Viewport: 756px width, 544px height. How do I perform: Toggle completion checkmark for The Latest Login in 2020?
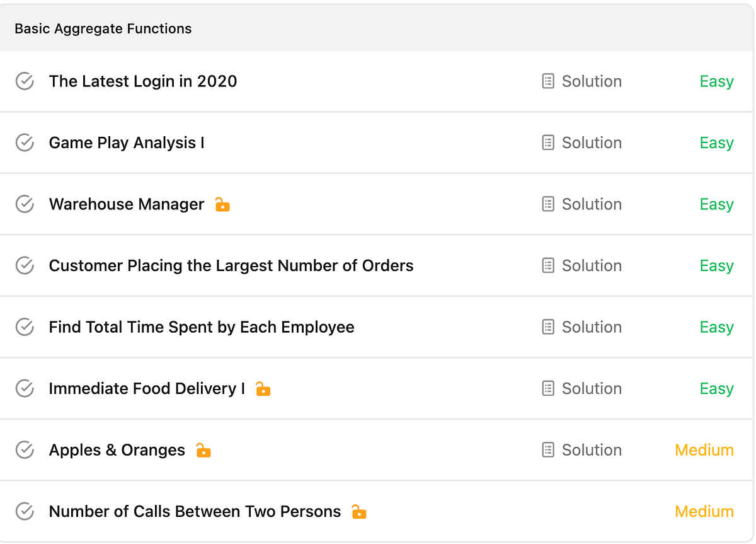click(24, 81)
